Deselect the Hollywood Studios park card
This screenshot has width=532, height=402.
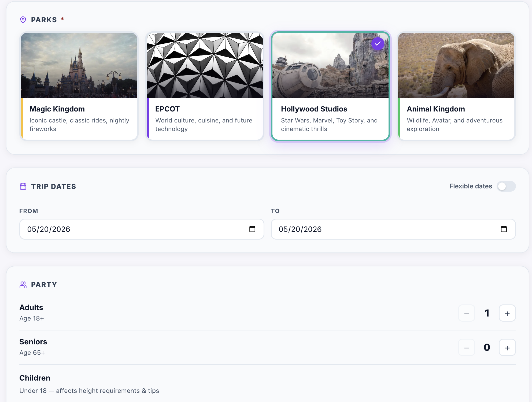[330, 86]
